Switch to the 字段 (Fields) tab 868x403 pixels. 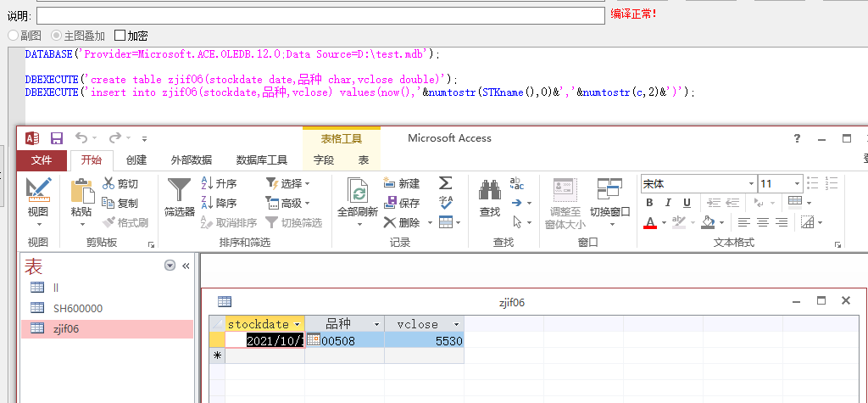pyautogui.click(x=324, y=160)
